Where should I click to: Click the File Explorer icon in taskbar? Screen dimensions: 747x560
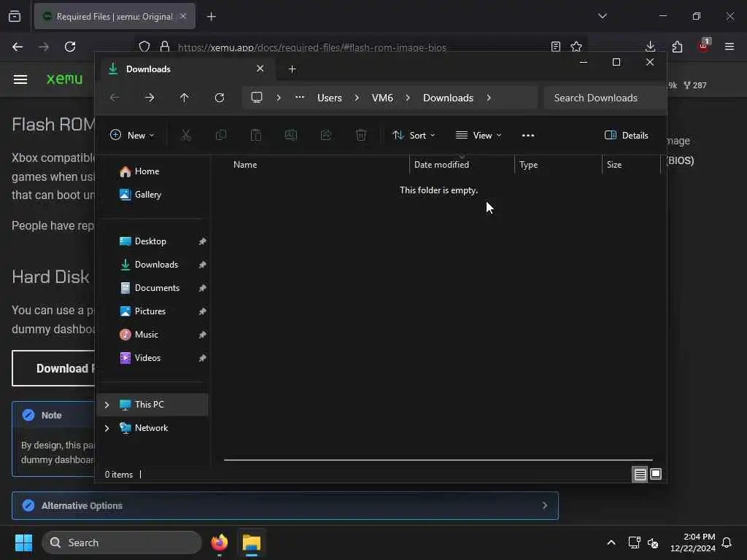click(252, 542)
